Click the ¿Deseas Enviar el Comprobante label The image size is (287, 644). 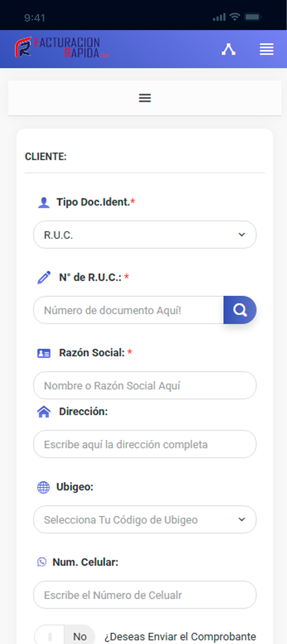click(x=180, y=637)
